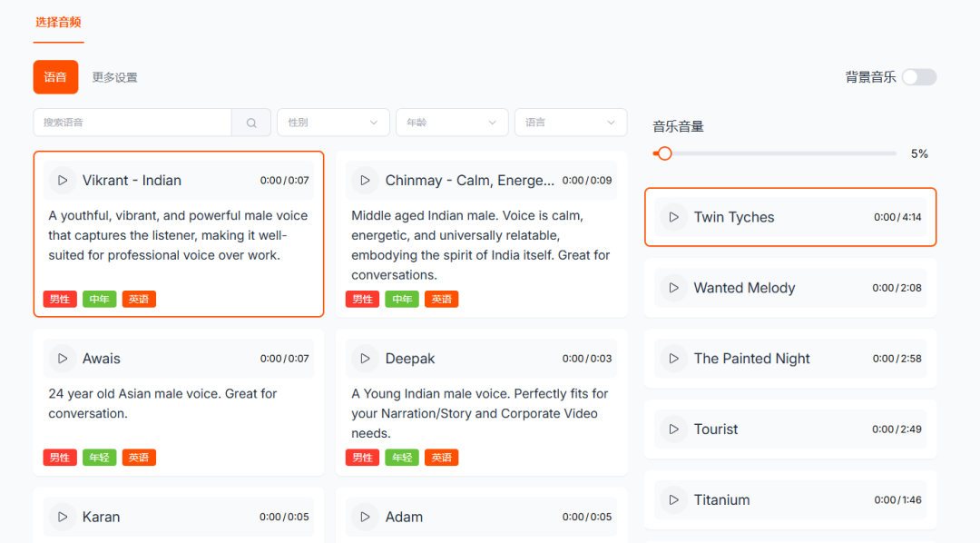Play the Vikrant - Indian voice sample
980x543 pixels.
tap(63, 180)
